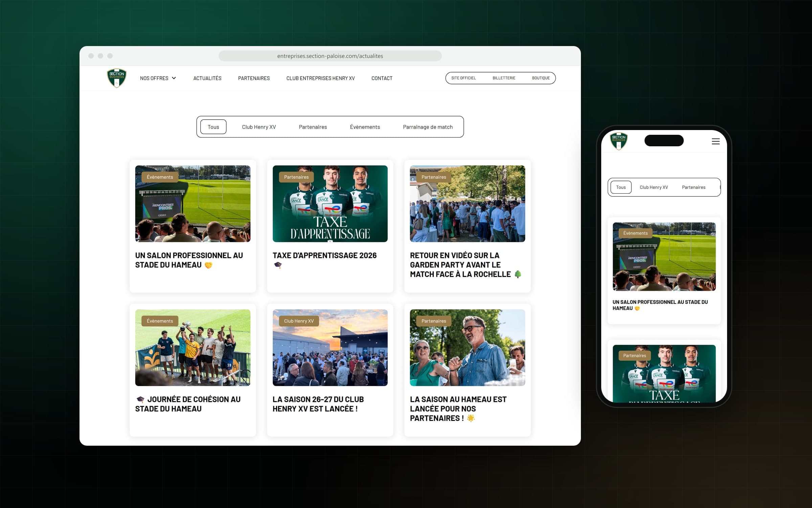Viewport: 812px width, 508px height.
Task: Click the Évènements tag on the cohésion card
Action: coord(160,321)
